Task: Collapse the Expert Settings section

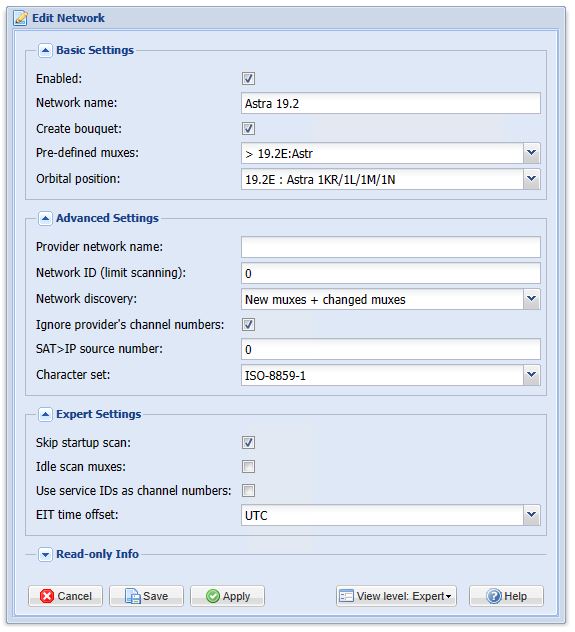Action: point(45,414)
